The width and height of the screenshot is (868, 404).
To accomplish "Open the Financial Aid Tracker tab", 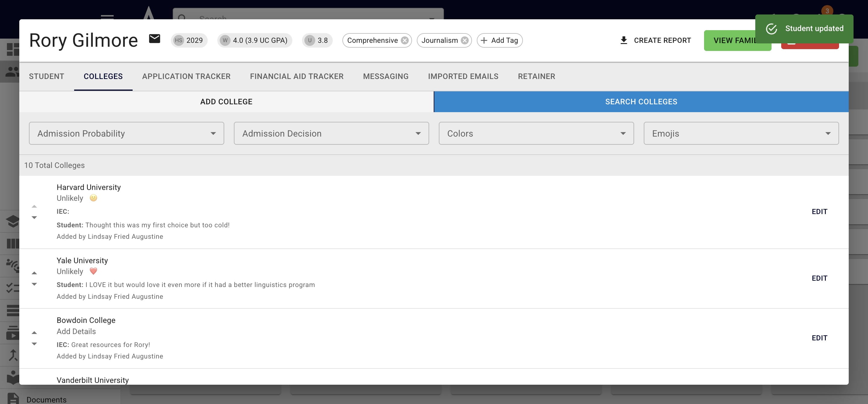I will tap(297, 77).
